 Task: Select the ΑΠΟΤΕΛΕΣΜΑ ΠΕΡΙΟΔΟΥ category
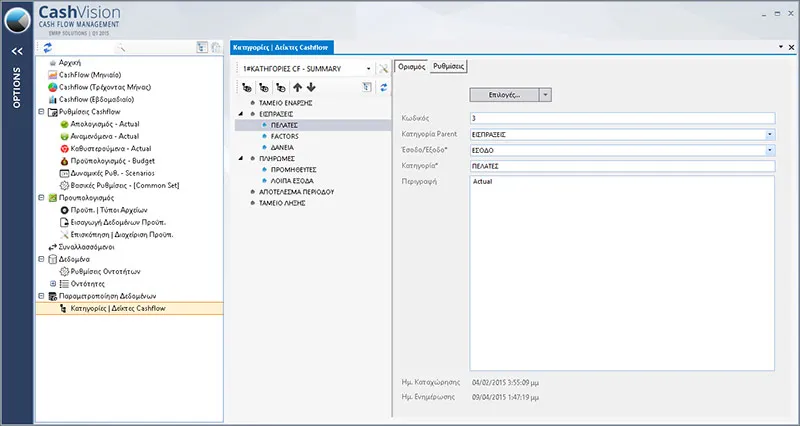296,192
